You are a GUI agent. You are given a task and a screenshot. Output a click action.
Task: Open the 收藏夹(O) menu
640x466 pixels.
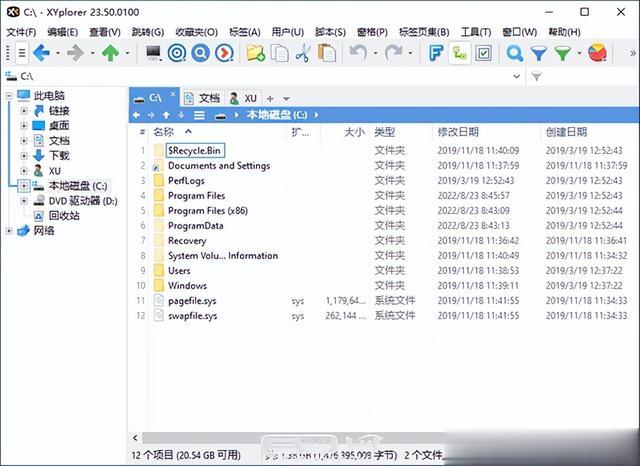196,32
